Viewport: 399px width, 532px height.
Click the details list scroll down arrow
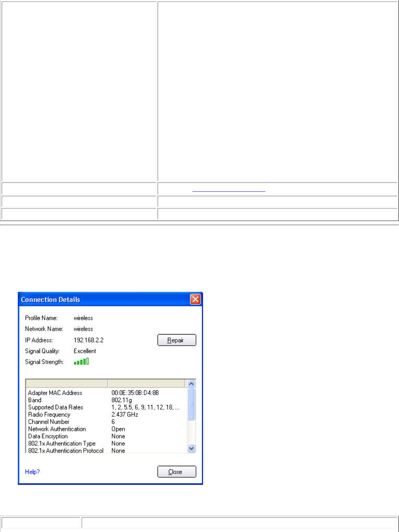(191, 448)
